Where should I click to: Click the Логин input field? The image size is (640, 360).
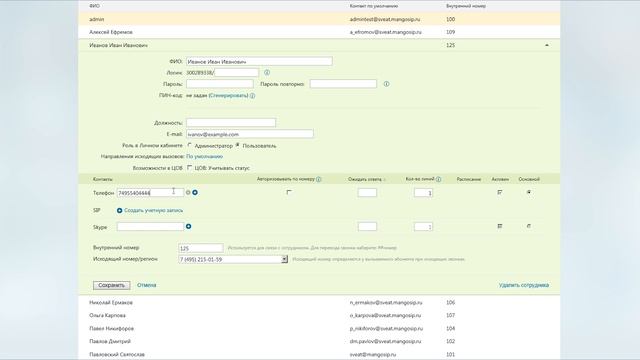pyautogui.click(x=236, y=73)
